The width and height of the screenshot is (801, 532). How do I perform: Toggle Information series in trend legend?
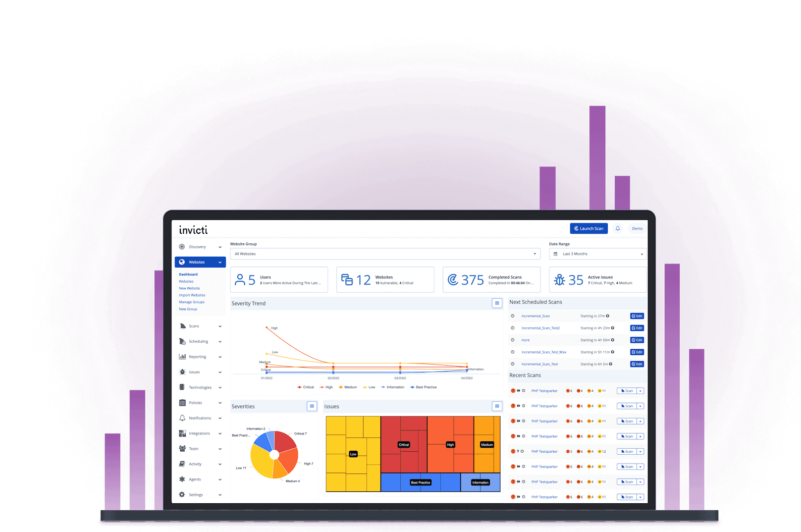392,387
